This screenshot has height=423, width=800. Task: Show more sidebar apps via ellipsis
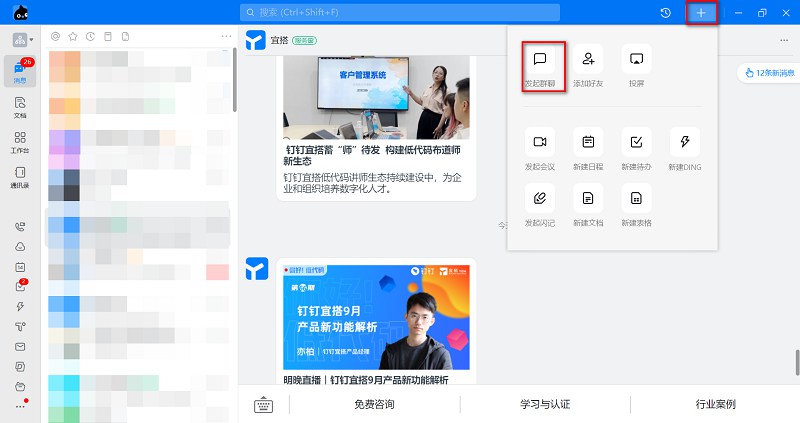[x=20, y=406]
